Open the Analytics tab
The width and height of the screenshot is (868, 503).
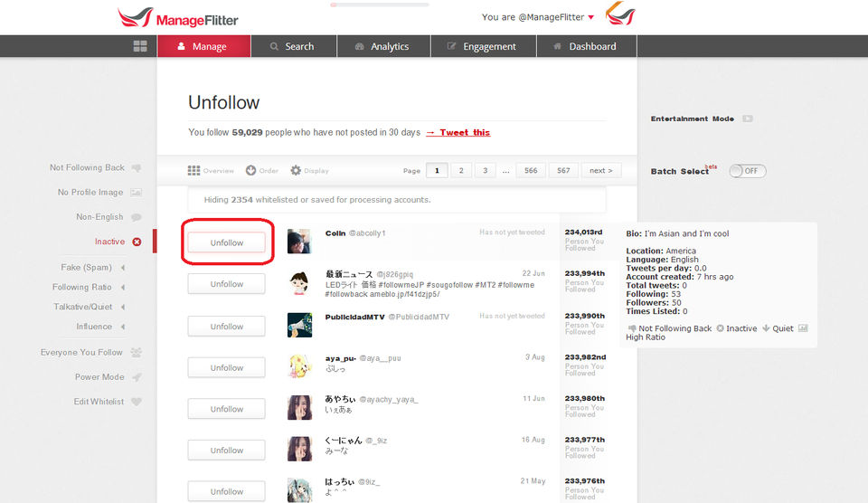click(383, 46)
